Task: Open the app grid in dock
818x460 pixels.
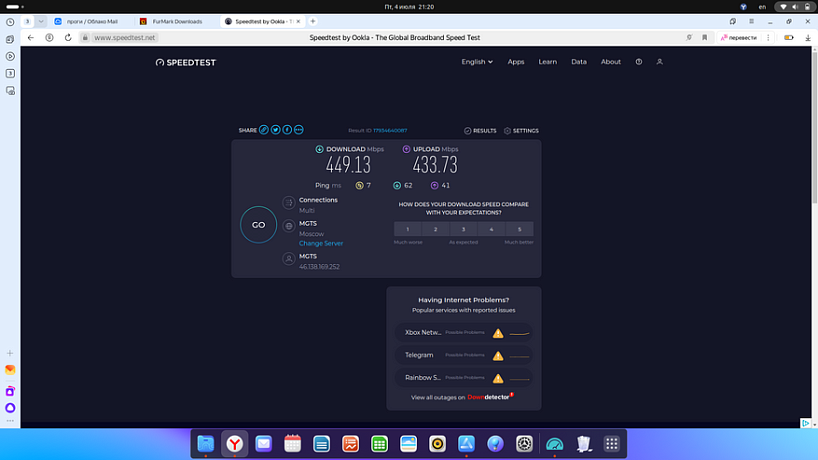Action: coord(612,443)
